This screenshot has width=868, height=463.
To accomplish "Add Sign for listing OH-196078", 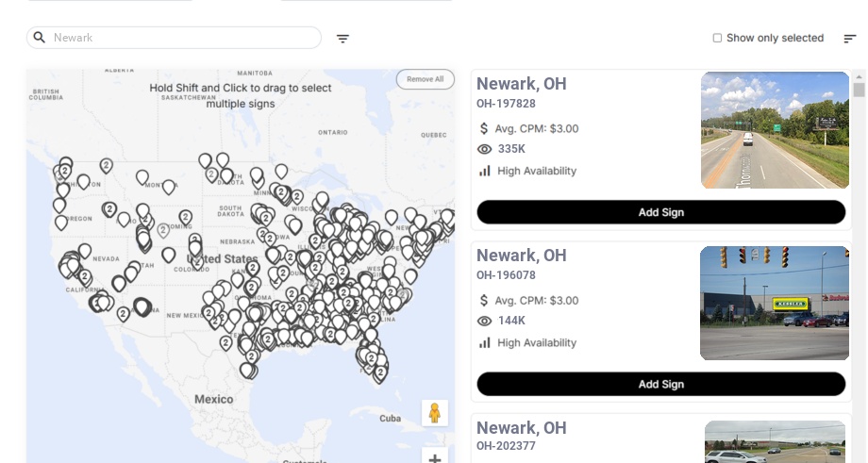I will click(x=660, y=384).
